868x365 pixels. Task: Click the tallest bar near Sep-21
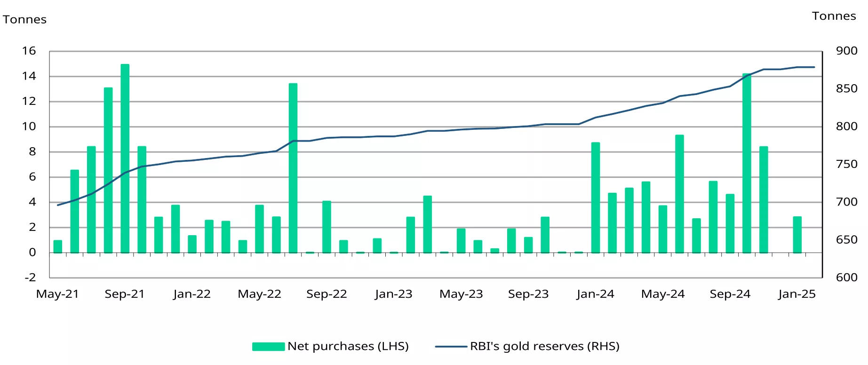pyautogui.click(x=125, y=159)
